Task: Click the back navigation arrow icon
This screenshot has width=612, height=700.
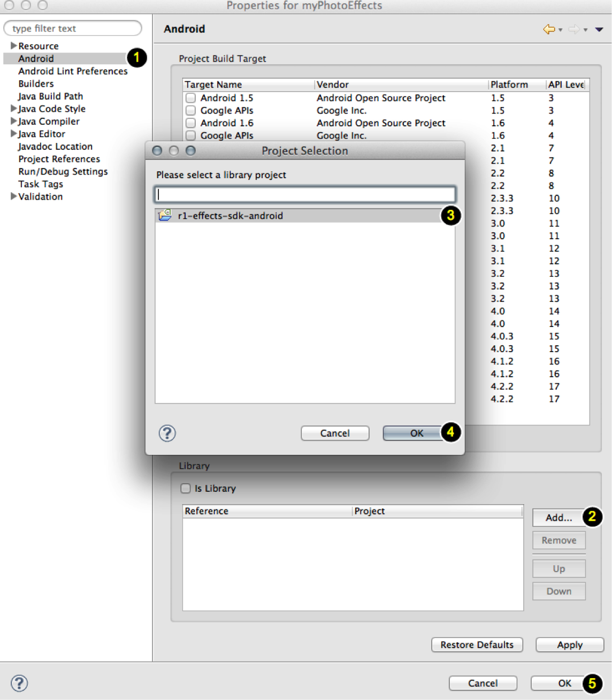Action: pyautogui.click(x=549, y=29)
